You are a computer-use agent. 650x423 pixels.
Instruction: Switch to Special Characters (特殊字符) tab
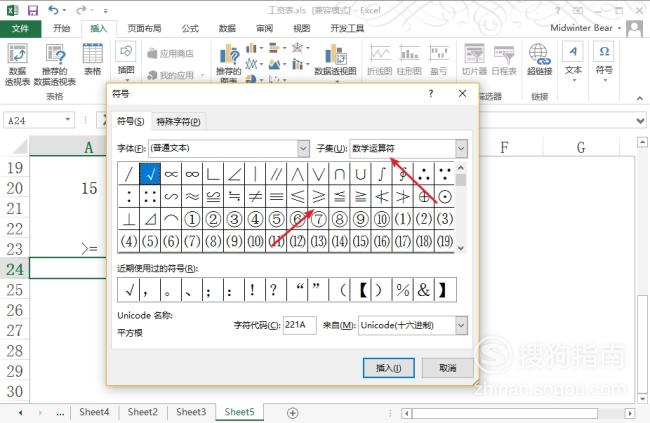pyautogui.click(x=178, y=122)
